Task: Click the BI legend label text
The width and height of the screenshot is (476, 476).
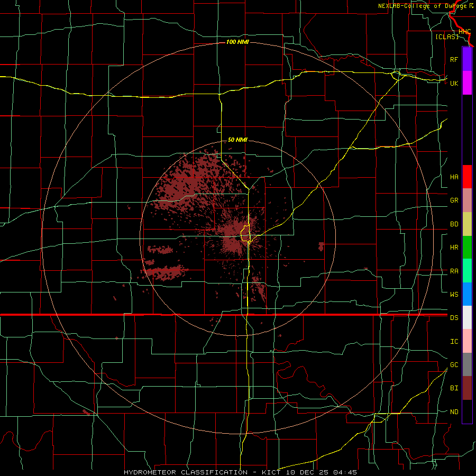Action: pyautogui.click(x=454, y=388)
